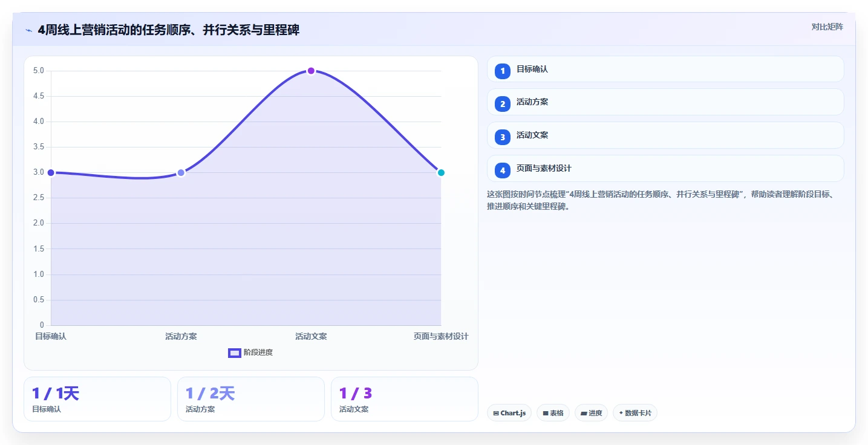Click the y-axis value 5.0
Image resolution: width=868 pixels, height=445 pixels.
pyautogui.click(x=39, y=71)
